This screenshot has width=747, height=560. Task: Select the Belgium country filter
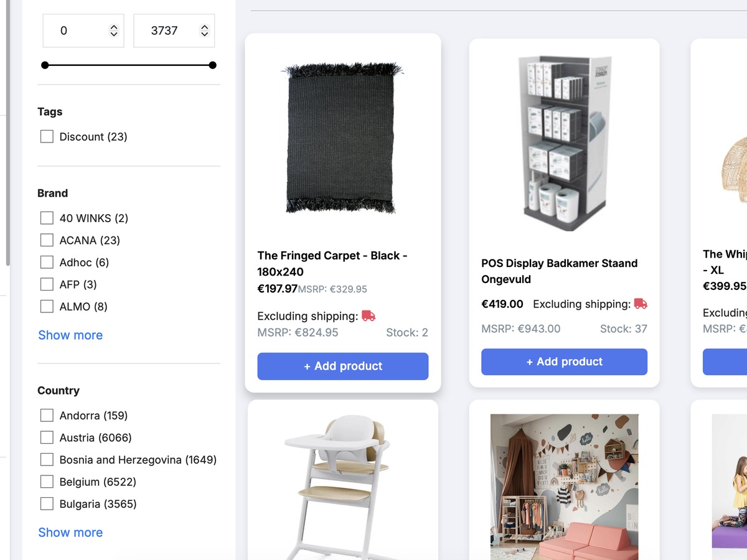click(47, 482)
